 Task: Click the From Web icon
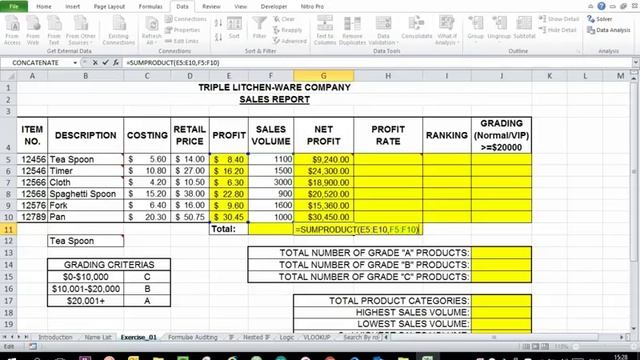[33, 30]
